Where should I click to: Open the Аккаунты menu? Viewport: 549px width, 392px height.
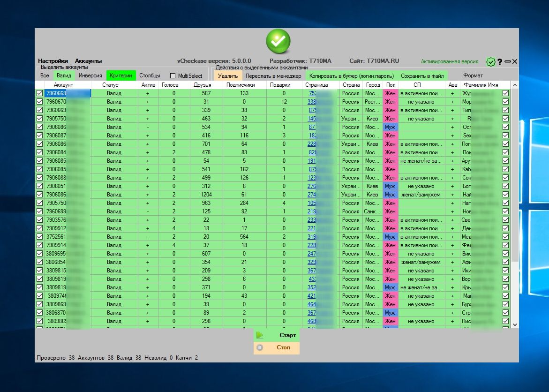88,61
